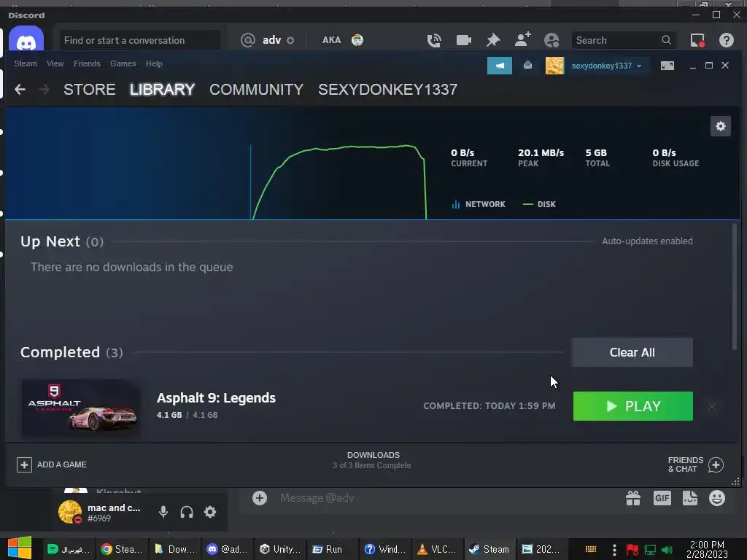The height and width of the screenshot is (560, 747).
Task: Click taskbar clock 2:00 PM
Action: tap(707, 549)
